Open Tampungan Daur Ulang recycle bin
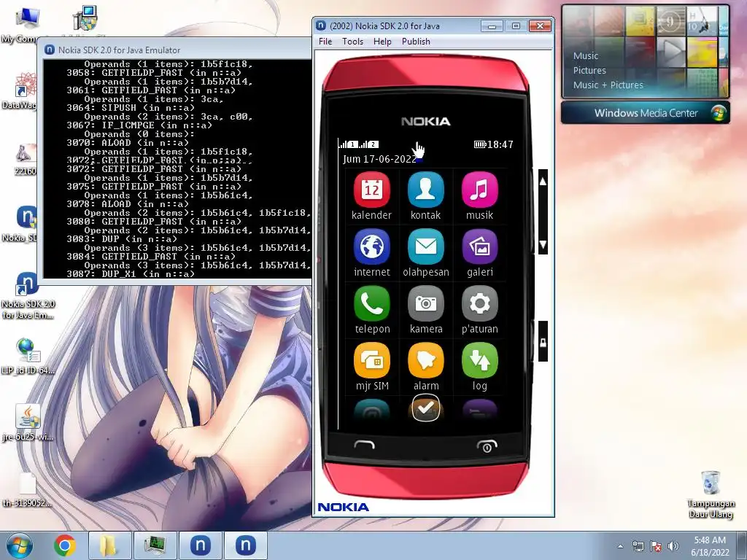This screenshot has height=560, width=747. click(x=711, y=494)
